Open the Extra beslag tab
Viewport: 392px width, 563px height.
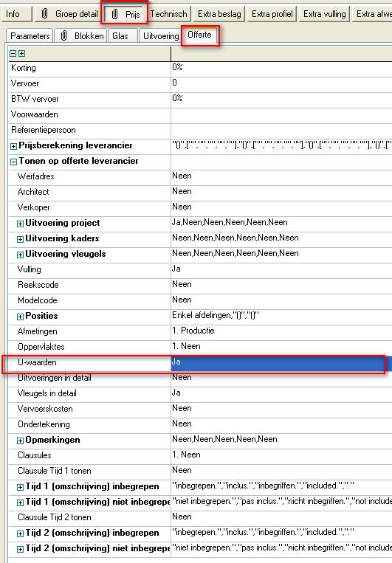(x=219, y=14)
